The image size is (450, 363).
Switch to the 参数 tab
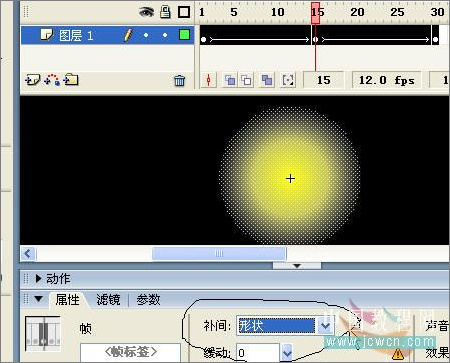coord(148,300)
